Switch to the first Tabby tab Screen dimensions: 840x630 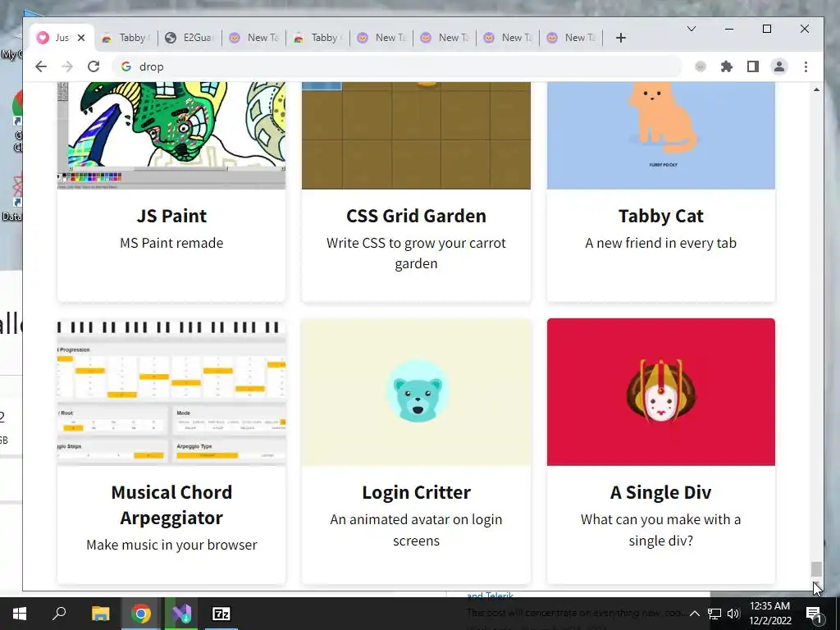pyautogui.click(x=126, y=38)
